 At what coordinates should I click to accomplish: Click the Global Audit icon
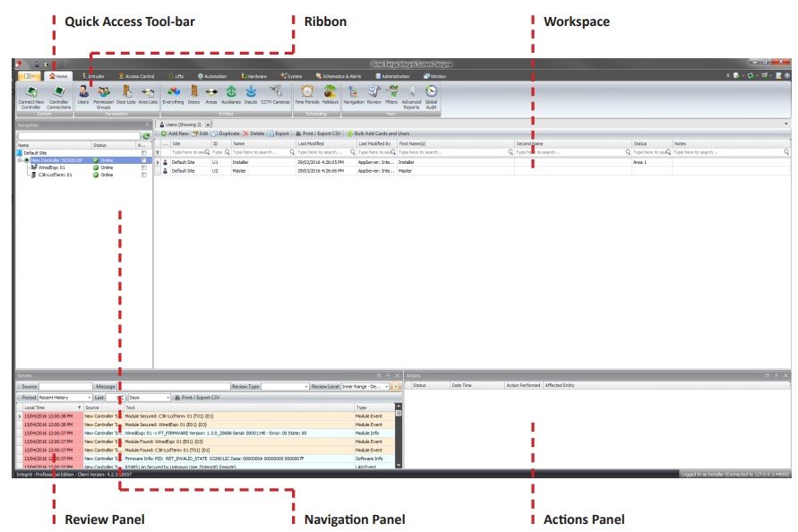tap(431, 94)
